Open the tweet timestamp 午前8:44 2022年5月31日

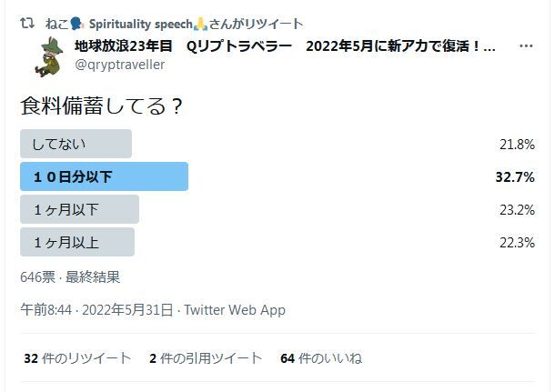[96, 310]
